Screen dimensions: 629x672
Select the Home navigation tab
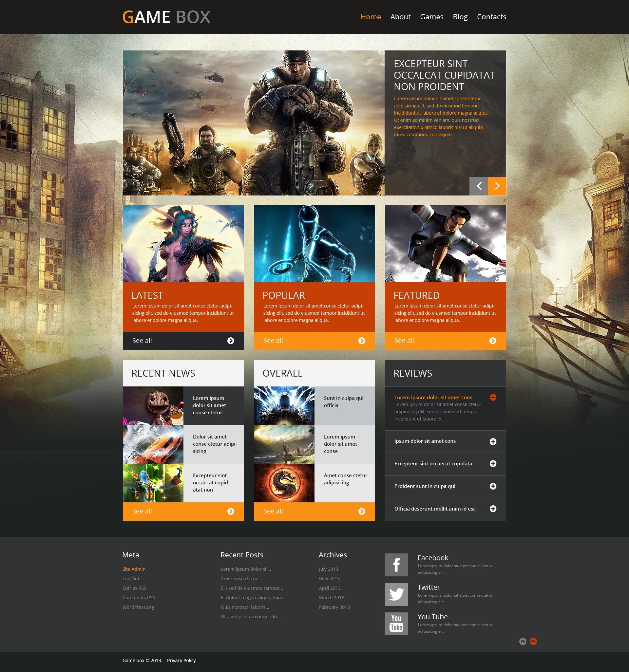(x=370, y=17)
